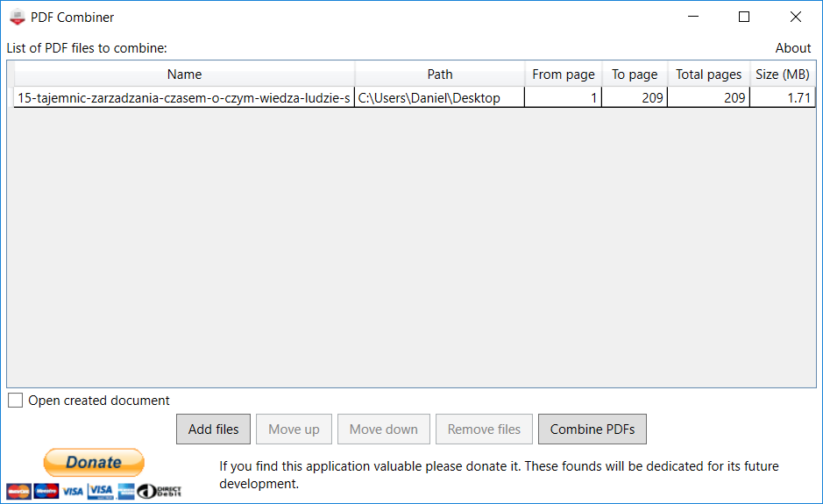The image size is (823, 504).
Task: Select the 15-tajemnic-zarzadzania-czasem file row
Action: click(x=184, y=98)
